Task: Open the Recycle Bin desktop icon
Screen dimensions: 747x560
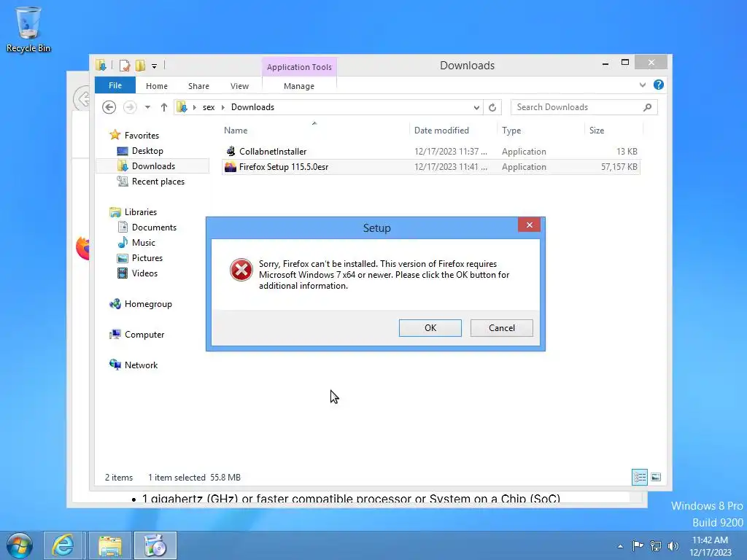Action: 28,29
